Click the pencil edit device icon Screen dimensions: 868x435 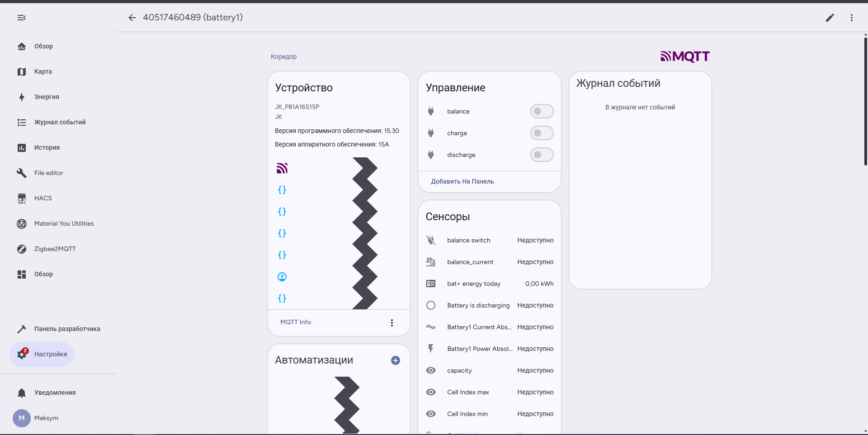(x=830, y=18)
